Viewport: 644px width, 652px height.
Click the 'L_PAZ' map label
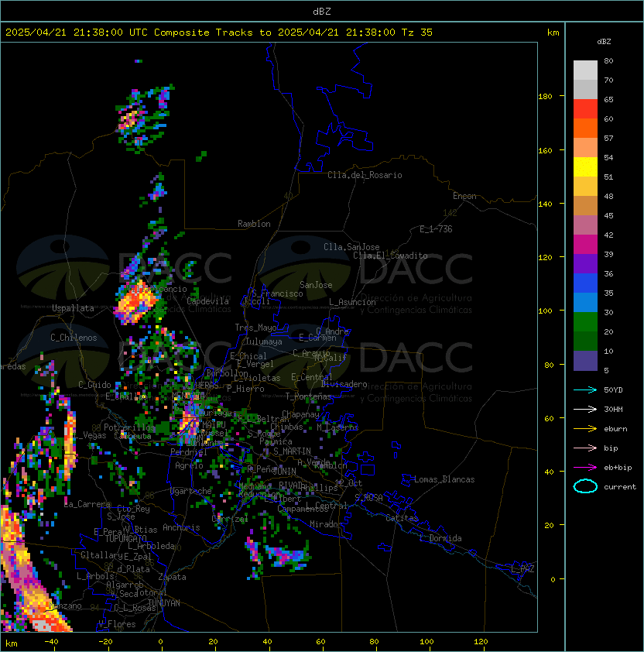point(522,569)
